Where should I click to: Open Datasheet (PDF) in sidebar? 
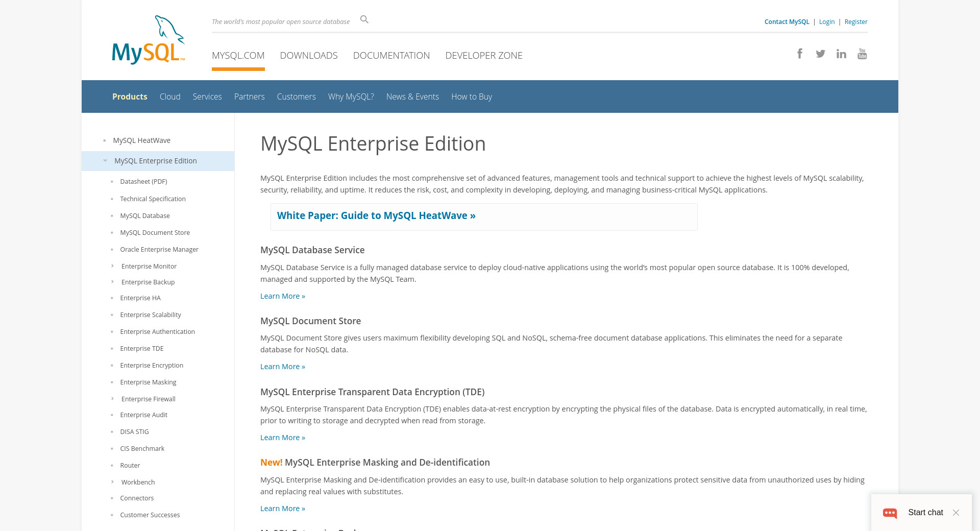(x=143, y=181)
